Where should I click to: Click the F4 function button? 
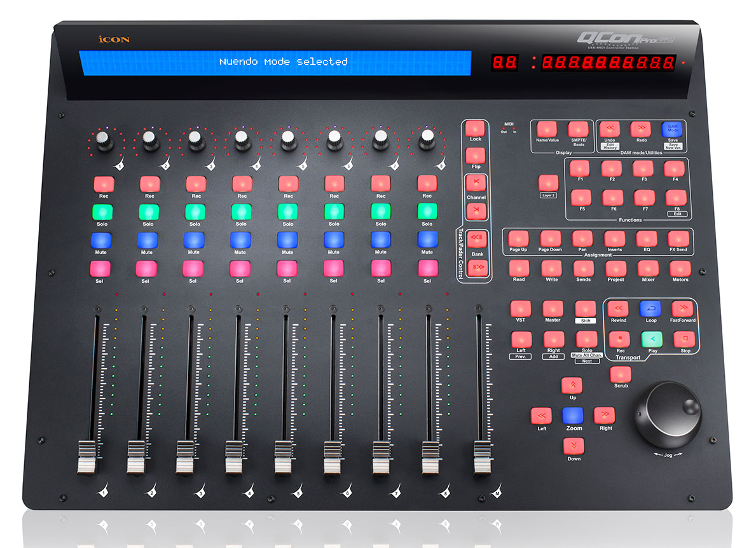tap(674, 168)
